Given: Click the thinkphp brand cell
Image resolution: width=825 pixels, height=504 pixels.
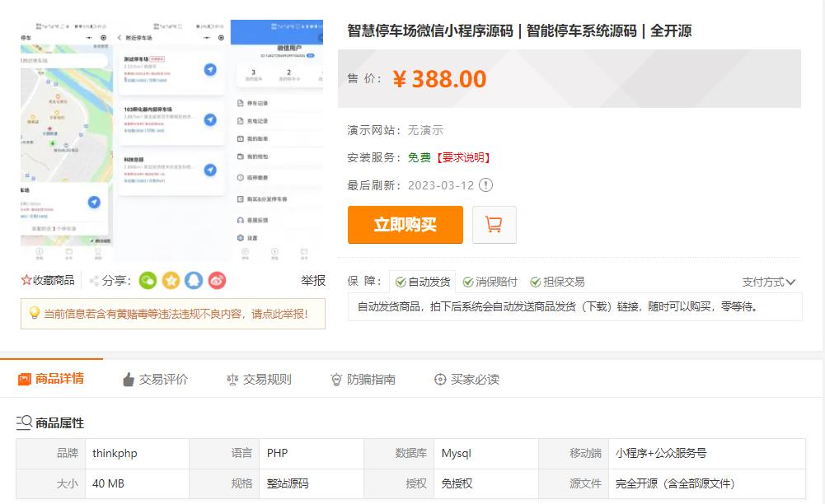Looking at the screenshot, I should point(137,454).
